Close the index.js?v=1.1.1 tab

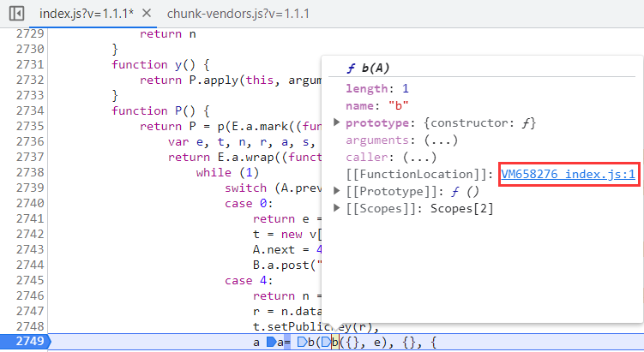(x=147, y=14)
